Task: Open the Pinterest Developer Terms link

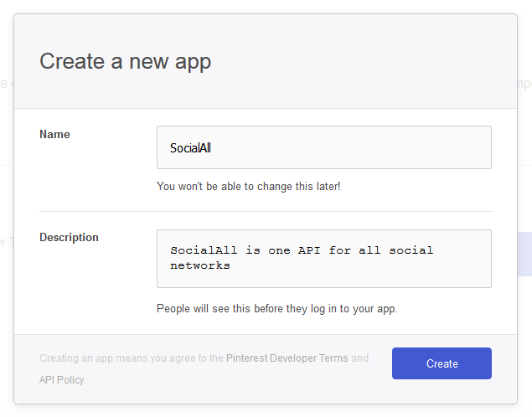Action: click(287, 358)
